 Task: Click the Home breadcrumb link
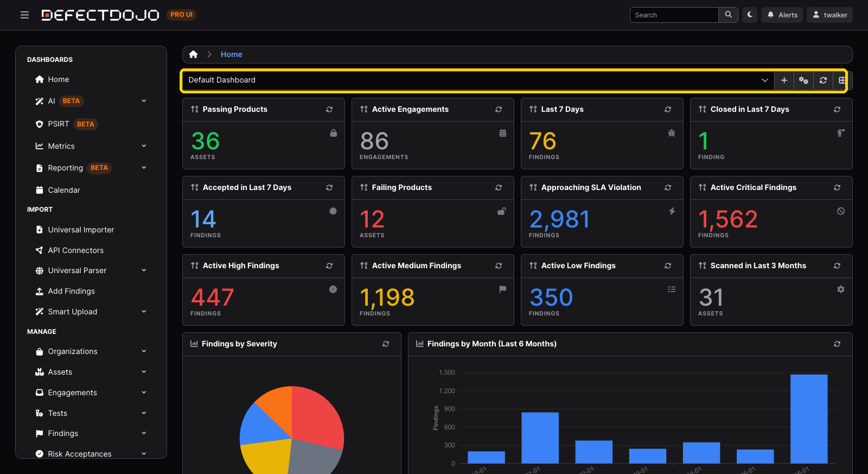pyautogui.click(x=231, y=54)
